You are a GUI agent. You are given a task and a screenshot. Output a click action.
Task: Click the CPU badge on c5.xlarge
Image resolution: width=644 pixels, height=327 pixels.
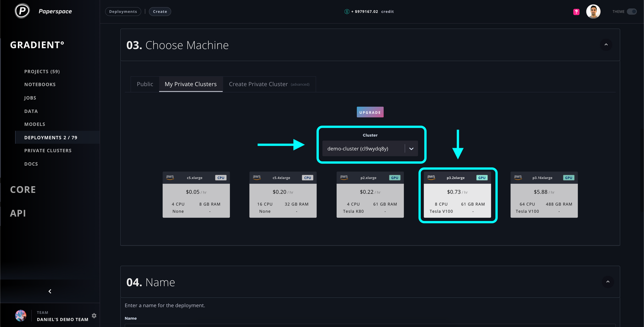(221, 178)
